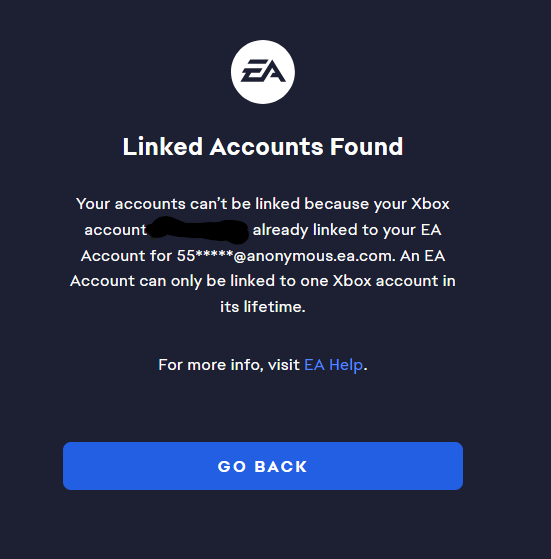Image resolution: width=551 pixels, height=559 pixels.
Task: Click the blacked-out Xbox account name
Action: [198, 229]
